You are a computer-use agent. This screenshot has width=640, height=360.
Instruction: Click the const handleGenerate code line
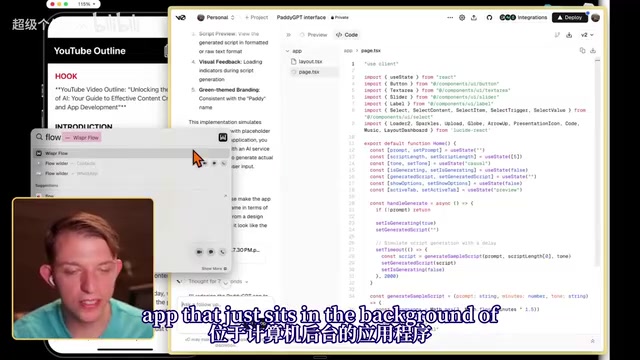pos(421,203)
